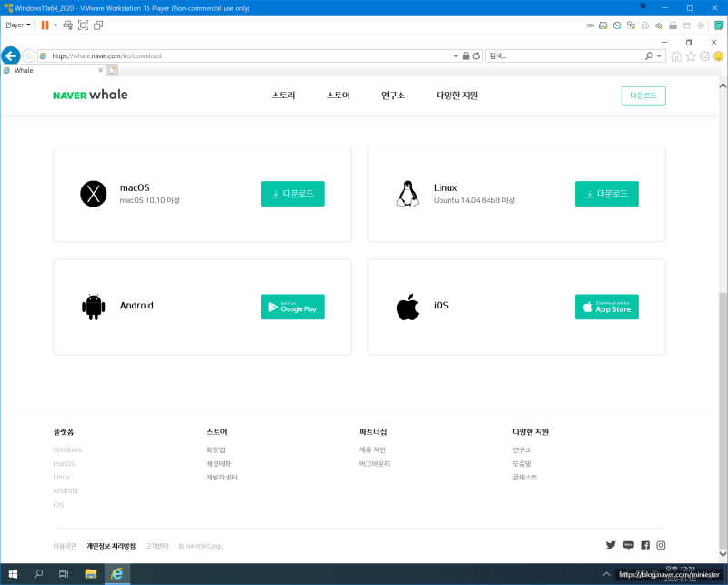
Task: Open favorites star icon
Action: tap(691, 56)
